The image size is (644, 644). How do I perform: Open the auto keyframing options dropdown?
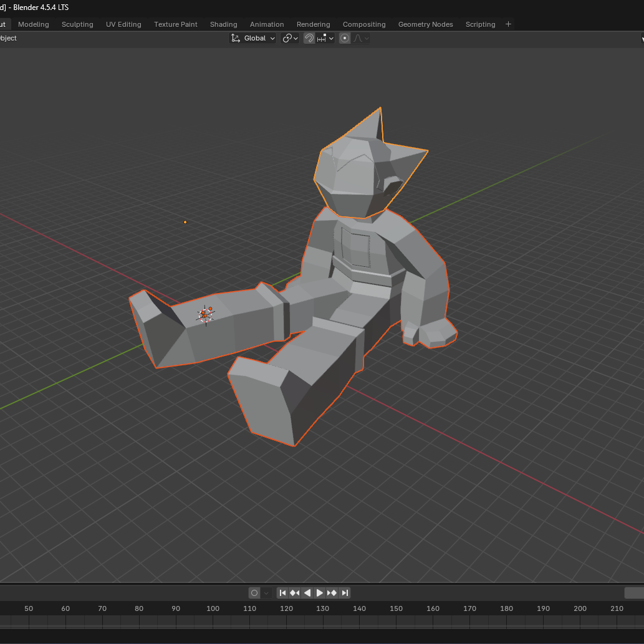pos(267,593)
